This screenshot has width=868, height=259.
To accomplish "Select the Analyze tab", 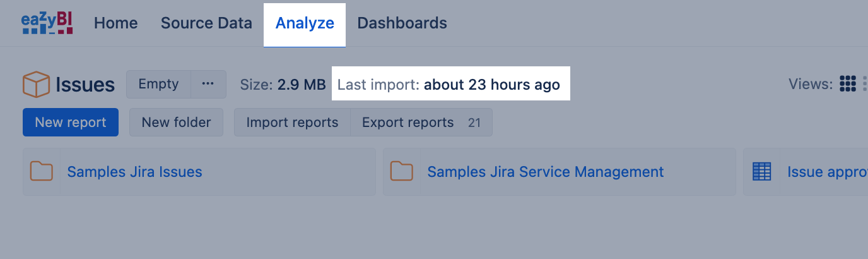I will pyautogui.click(x=305, y=23).
